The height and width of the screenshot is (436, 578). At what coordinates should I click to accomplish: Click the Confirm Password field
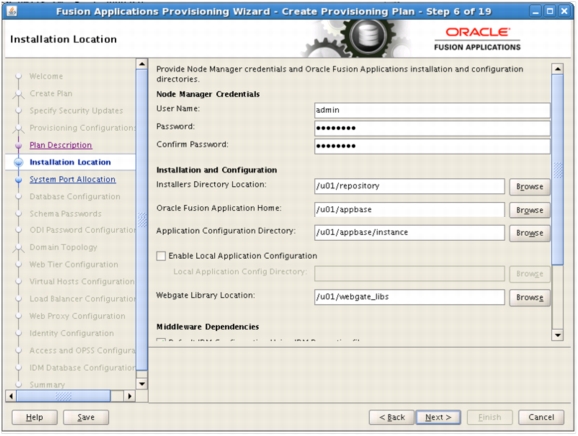tap(432, 146)
